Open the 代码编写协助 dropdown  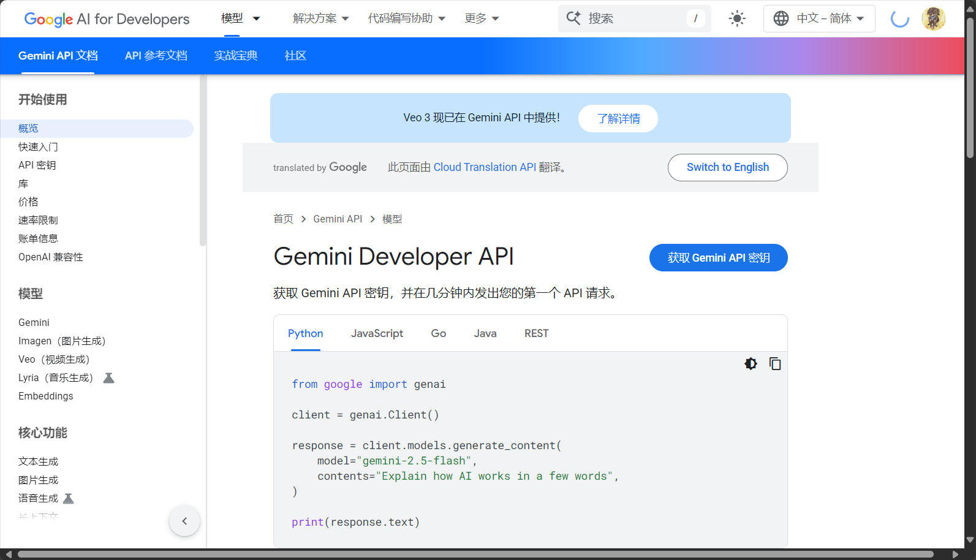coord(407,18)
